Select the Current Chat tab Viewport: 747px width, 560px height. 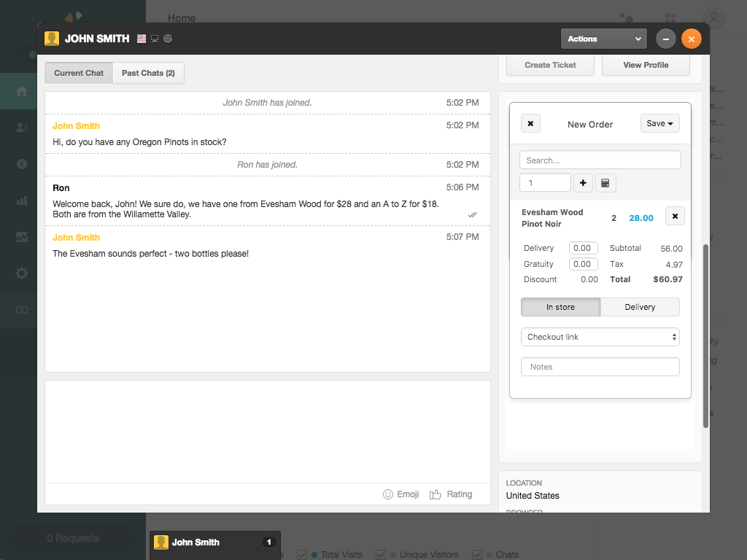pos(79,73)
